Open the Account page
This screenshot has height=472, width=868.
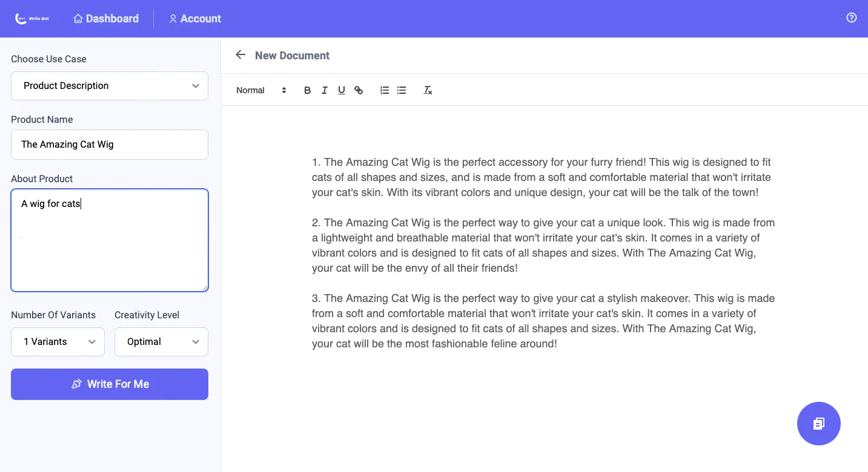(195, 18)
